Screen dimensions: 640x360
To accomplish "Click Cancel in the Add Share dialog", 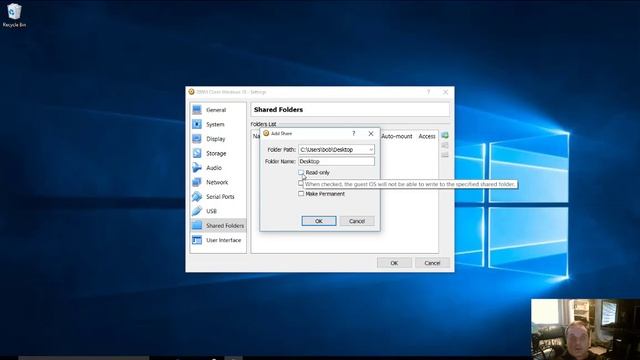I will pos(357,221).
